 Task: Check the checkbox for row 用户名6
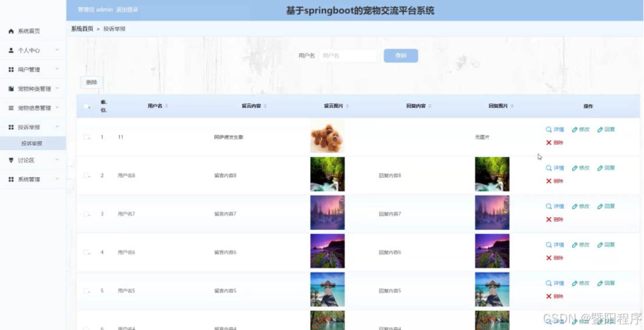(86, 252)
